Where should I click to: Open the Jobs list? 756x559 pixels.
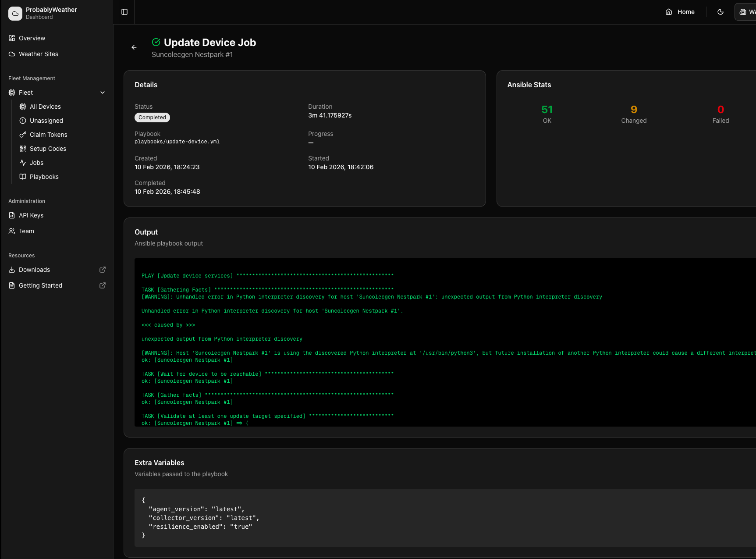click(x=36, y=163)
